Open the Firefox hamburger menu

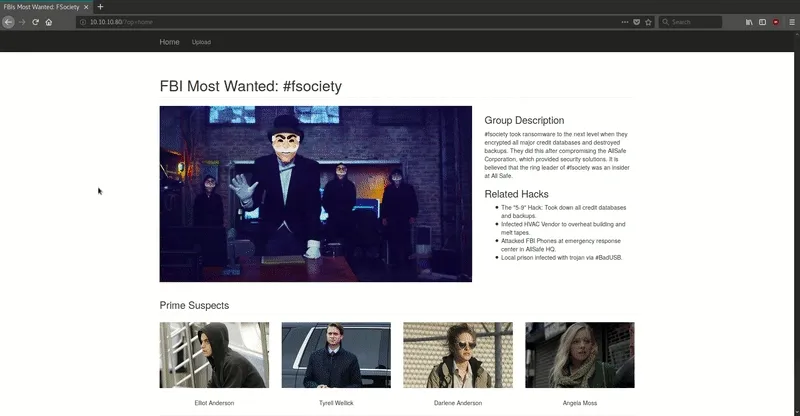point(791,21)
